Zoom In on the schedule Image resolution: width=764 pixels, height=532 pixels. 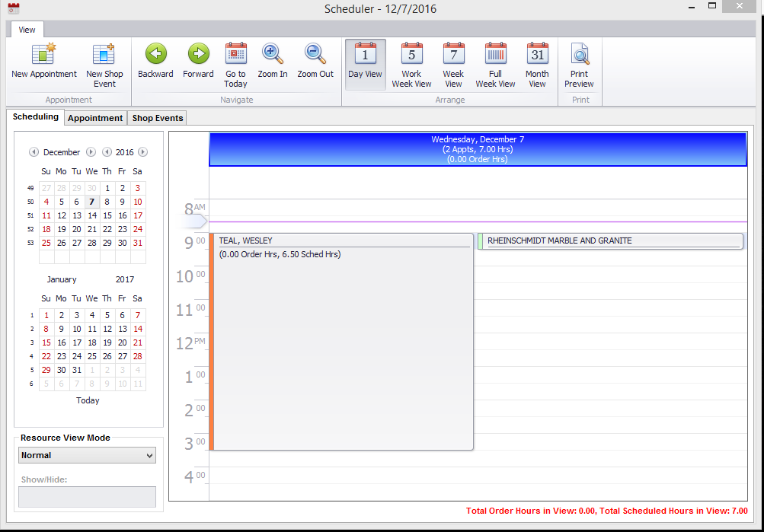(273, 53)
